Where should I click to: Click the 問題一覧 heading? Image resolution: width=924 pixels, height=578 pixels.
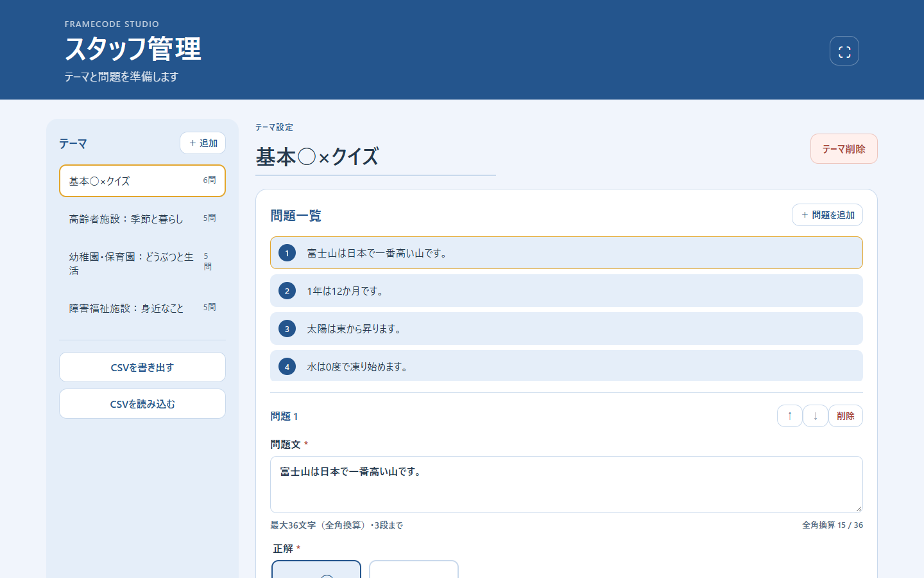click(296, 216)
